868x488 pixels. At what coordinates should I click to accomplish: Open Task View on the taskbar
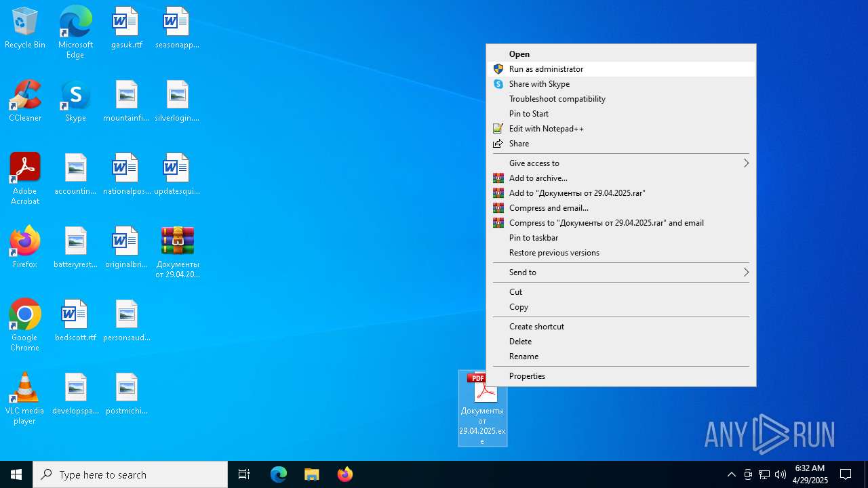[x=244, y=474]
